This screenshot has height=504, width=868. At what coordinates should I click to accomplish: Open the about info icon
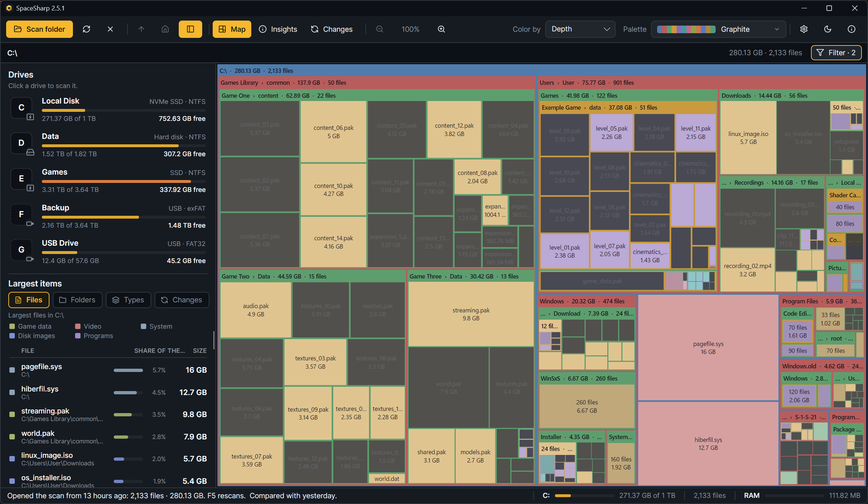click(851, 29)
